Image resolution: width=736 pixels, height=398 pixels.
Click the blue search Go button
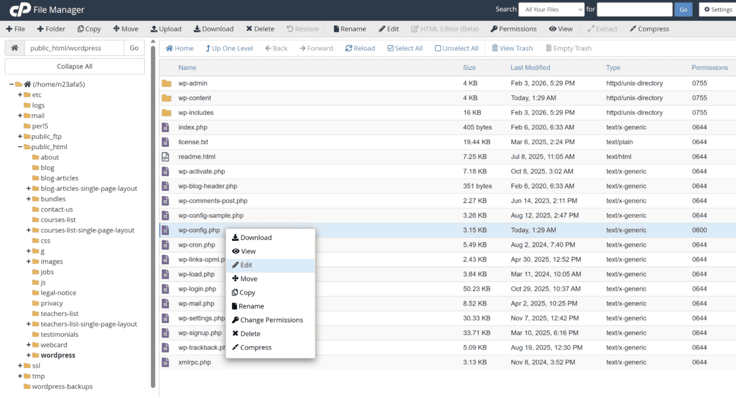pos(683,9)
